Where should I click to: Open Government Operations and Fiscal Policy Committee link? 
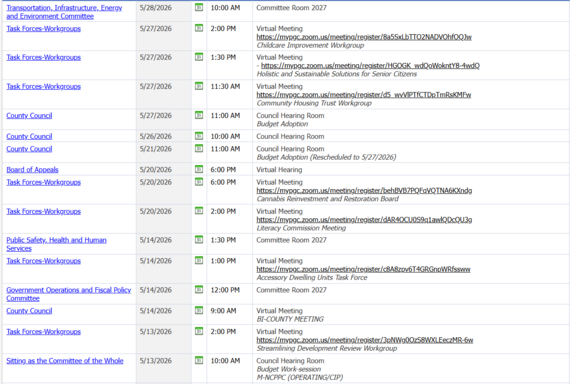[x=69, y=294]
